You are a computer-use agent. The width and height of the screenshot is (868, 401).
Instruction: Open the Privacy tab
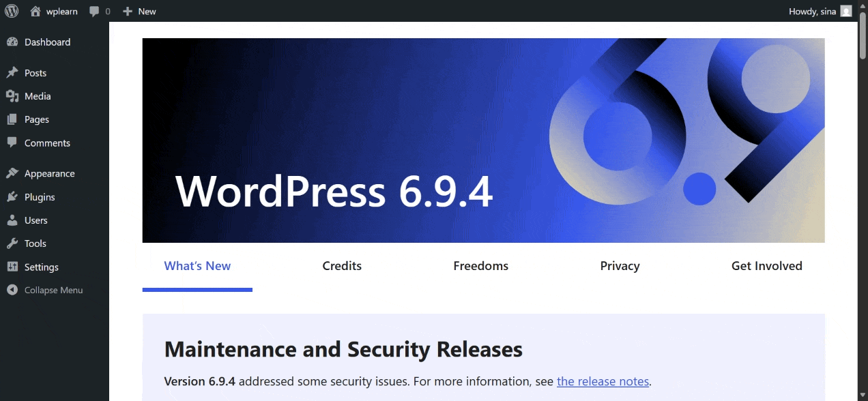pos(620,266)
